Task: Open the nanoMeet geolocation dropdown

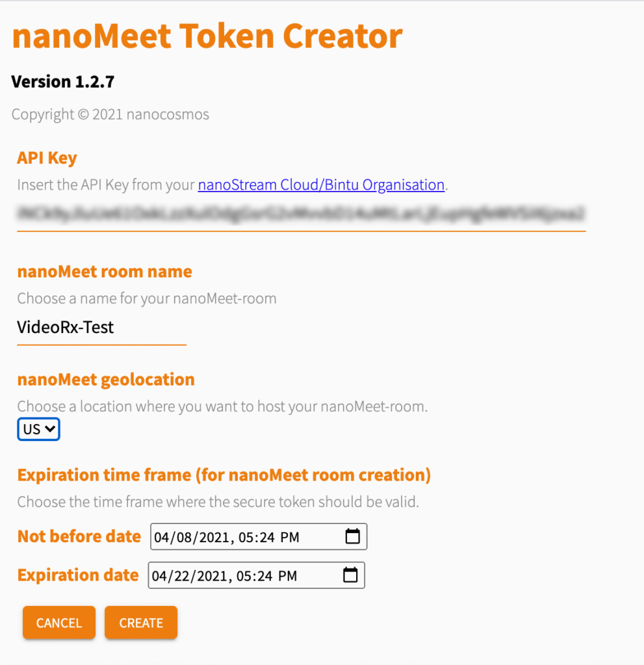Action: tap(38, 429)
